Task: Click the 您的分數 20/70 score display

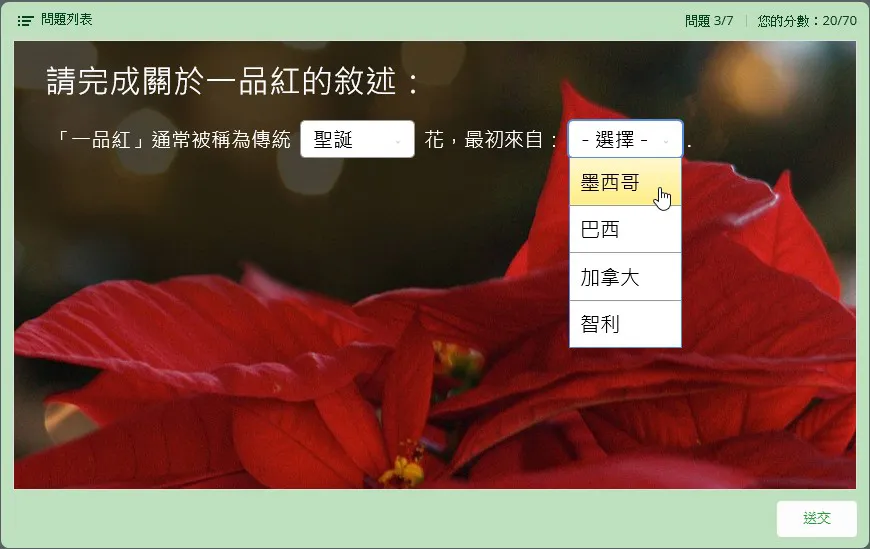Action: coord(806,20)
